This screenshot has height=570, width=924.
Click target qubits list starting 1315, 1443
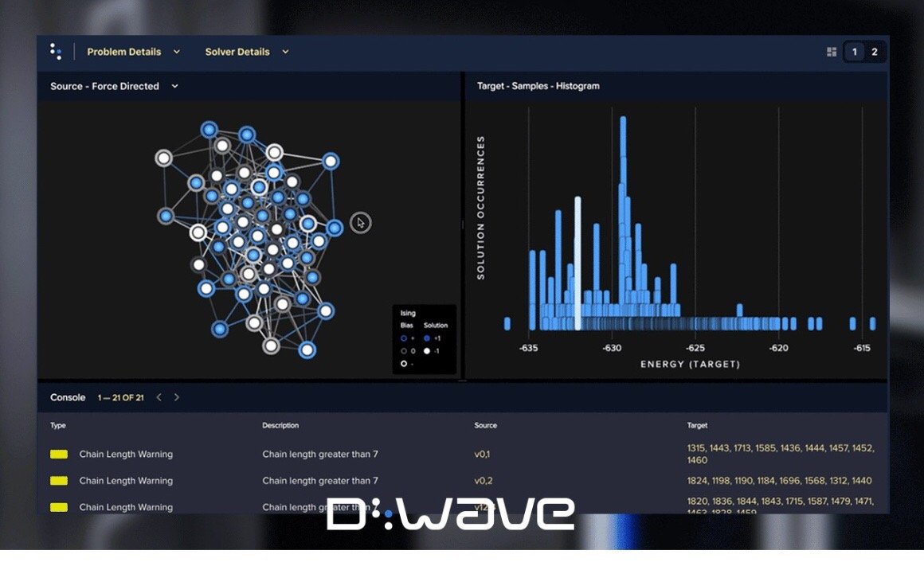click(780, 454)
